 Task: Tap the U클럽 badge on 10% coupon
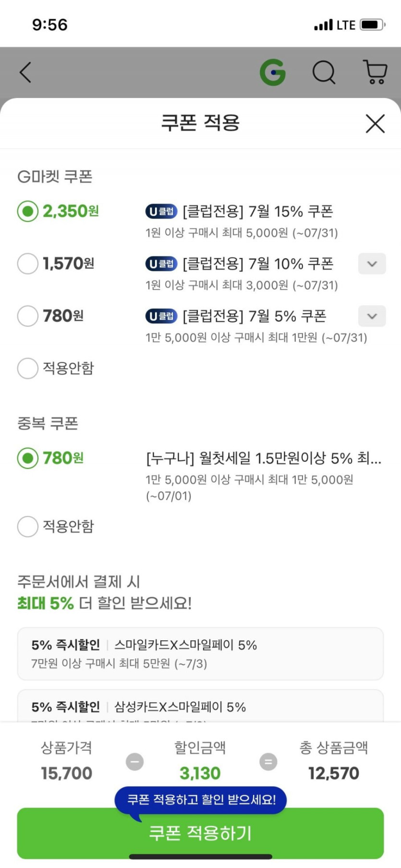pyautogui.click(x=161, y=264)
